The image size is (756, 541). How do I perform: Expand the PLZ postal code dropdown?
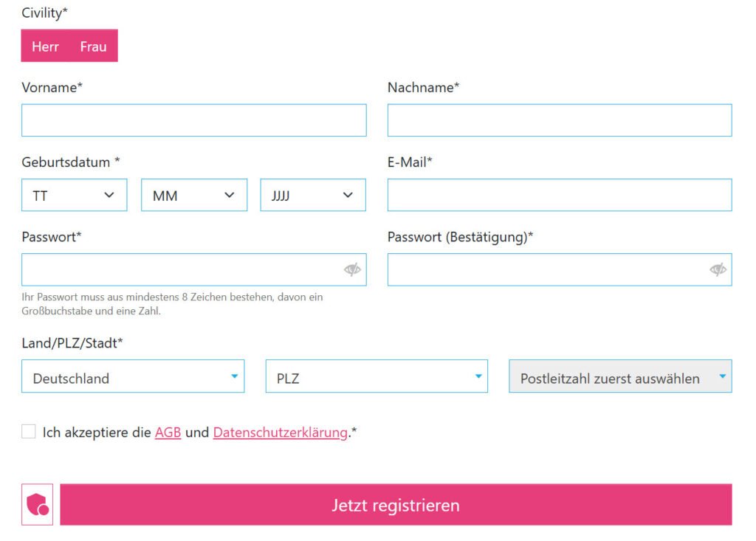[x=377, y=376]
